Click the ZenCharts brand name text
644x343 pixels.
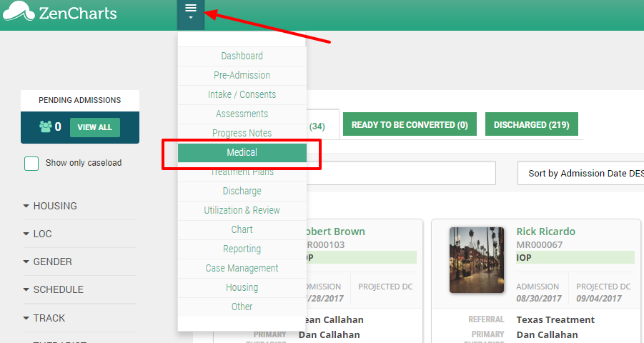[x=78, y=14]
